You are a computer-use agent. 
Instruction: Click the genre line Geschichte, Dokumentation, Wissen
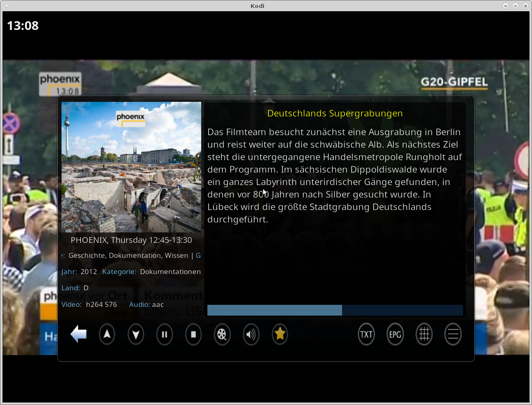tap(128, 255)
